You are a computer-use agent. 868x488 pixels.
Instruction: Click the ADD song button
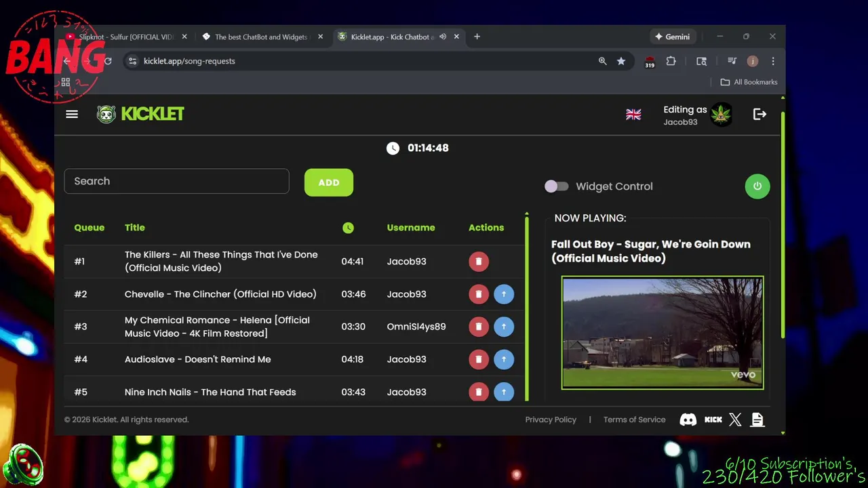point(329,182)
